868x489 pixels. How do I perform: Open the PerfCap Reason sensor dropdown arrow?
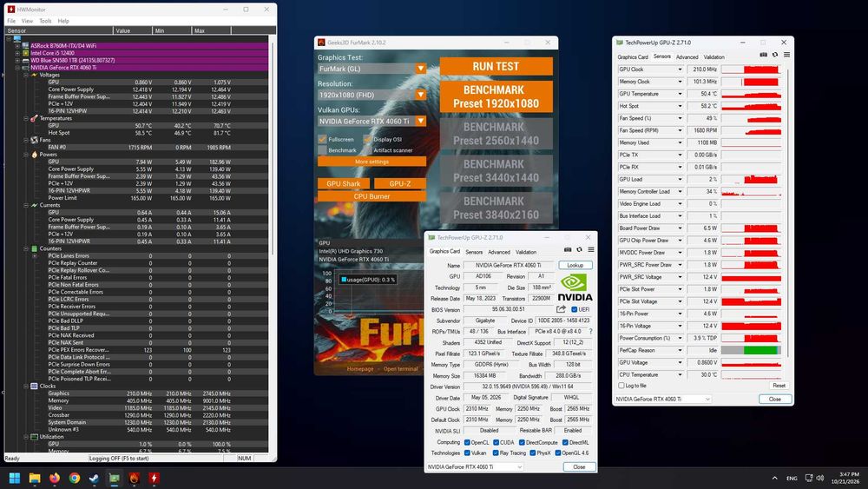coord(680,350)
